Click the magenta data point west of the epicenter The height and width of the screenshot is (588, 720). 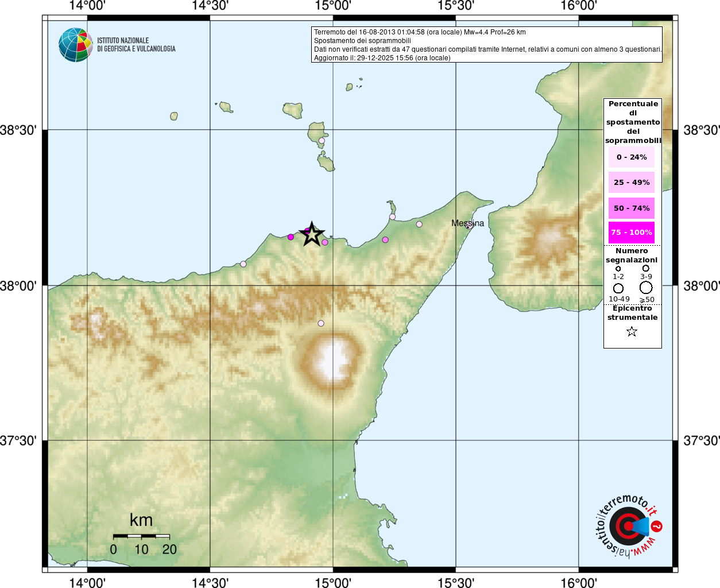pos(291,237)
